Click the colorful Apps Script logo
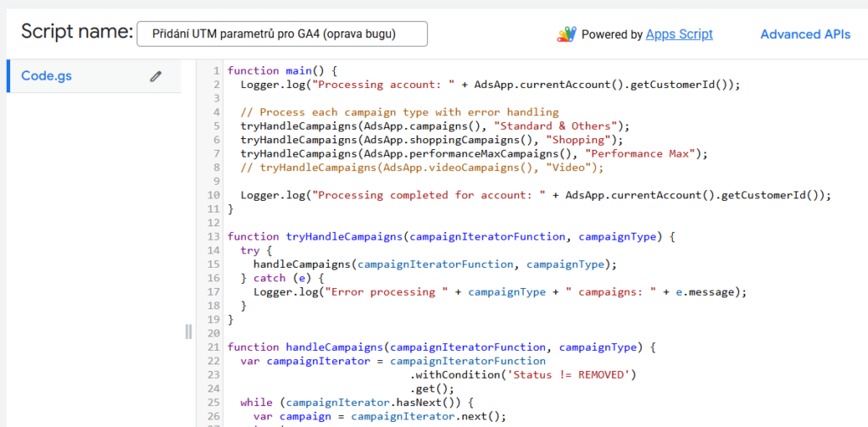 [567, 35]
